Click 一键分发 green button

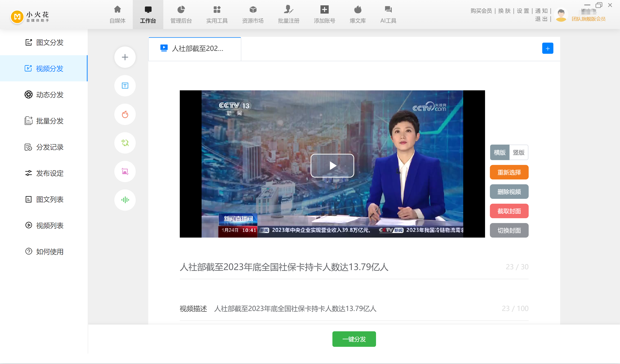[354, 339]
